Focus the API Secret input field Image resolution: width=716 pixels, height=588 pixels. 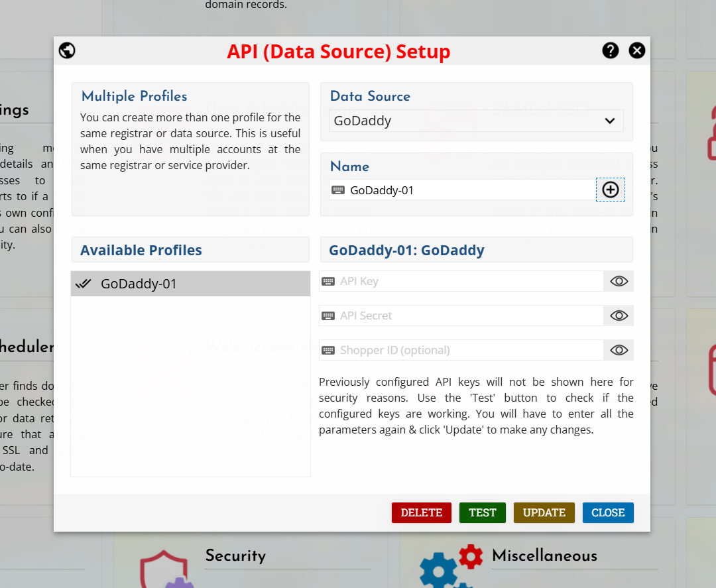(x=461, y=316)
